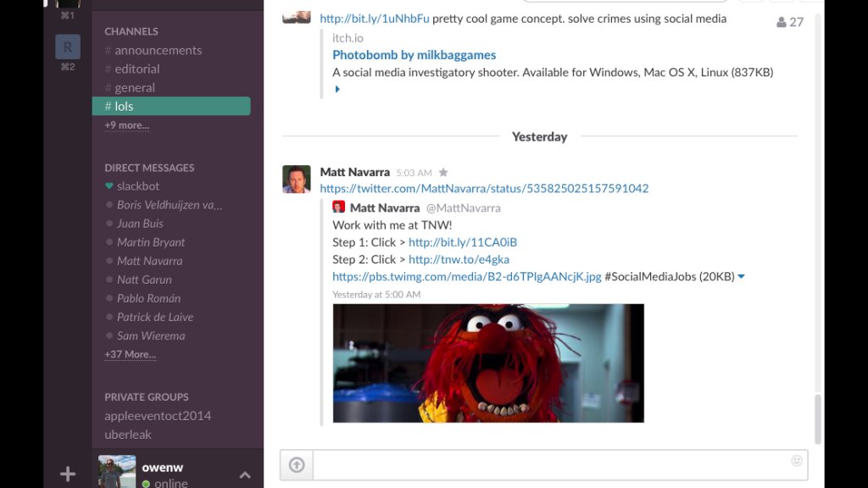This screenshot has width=868, height=488.
Task: Open Photobomb by milkbaggames link
Action: [414, 55]
